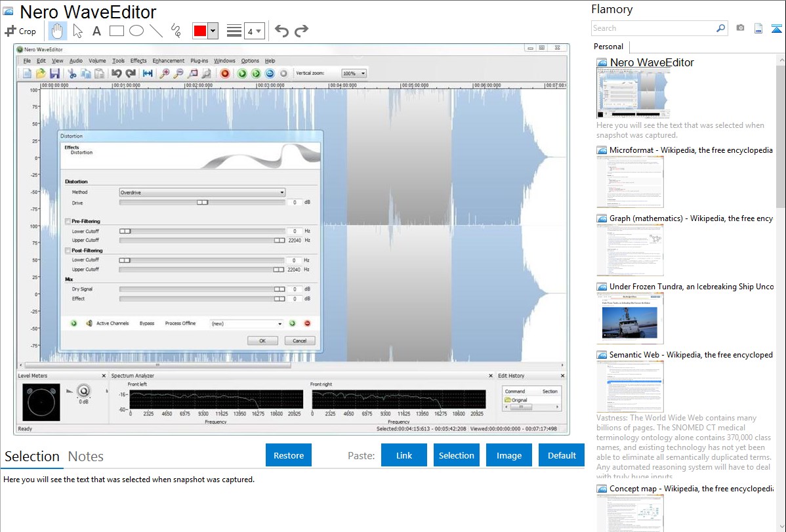This screenshot has width=786, height=532.
Task: Click the Active Channels speaker icon
Action: pos(89,323)
